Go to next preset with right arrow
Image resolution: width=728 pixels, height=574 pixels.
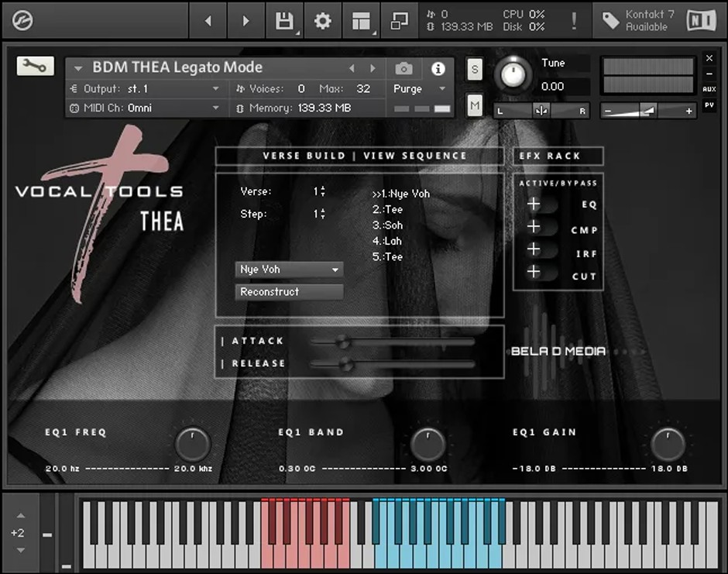(x=246, y=21)
